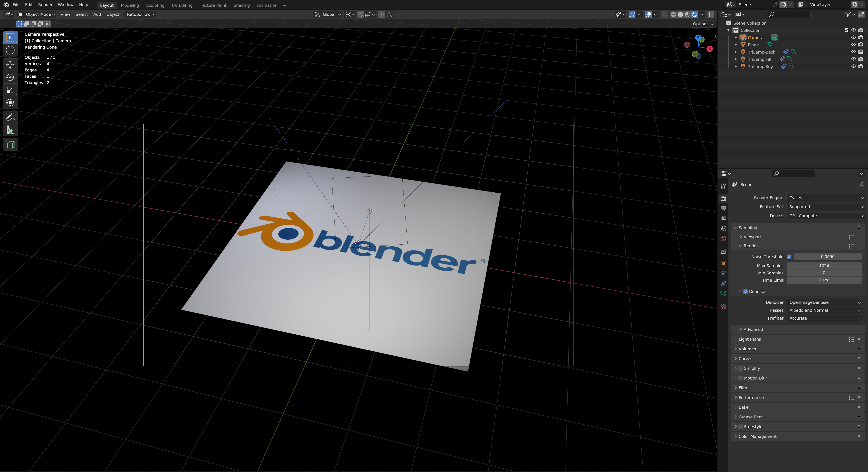Toggle the Denoise checkbox
The width and height of the screenshot is (868, 472).
click(x=745, y=292)
